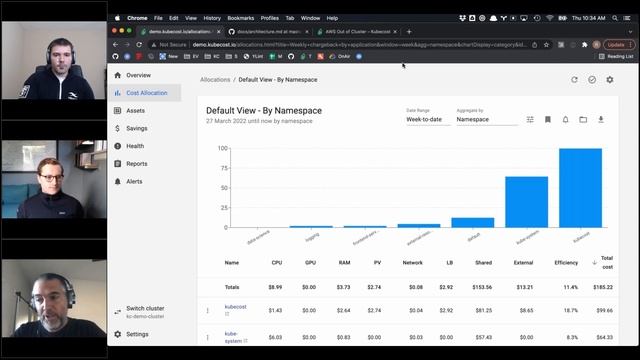Switch to the GitHub docs/architecture tab

click(x=268, y=31)
